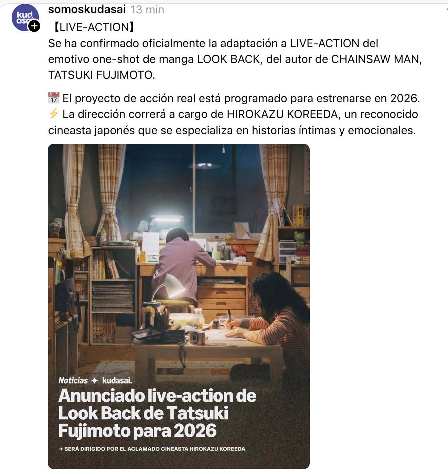
Task: Click the Noticias label on the image
Action: [x=73, y=380]
